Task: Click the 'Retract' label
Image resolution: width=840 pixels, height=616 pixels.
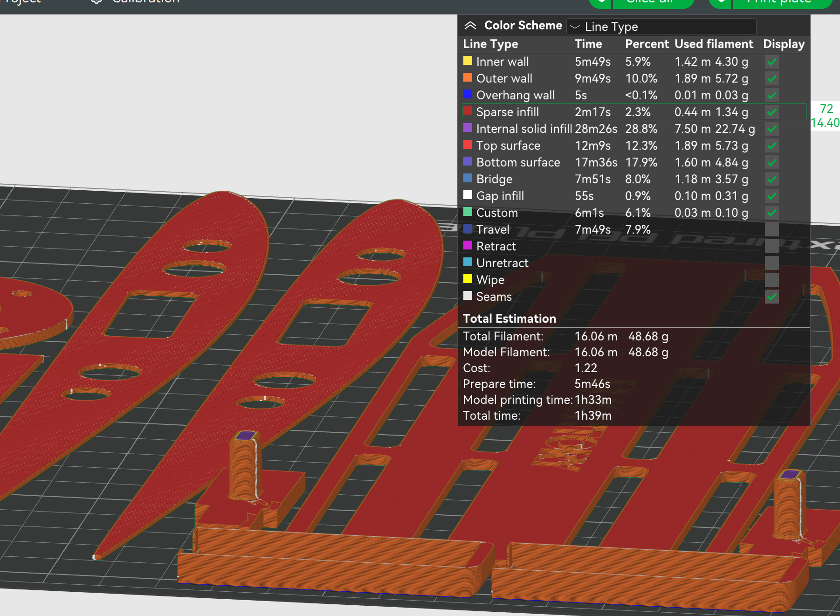Action: [x=496, y=246]
